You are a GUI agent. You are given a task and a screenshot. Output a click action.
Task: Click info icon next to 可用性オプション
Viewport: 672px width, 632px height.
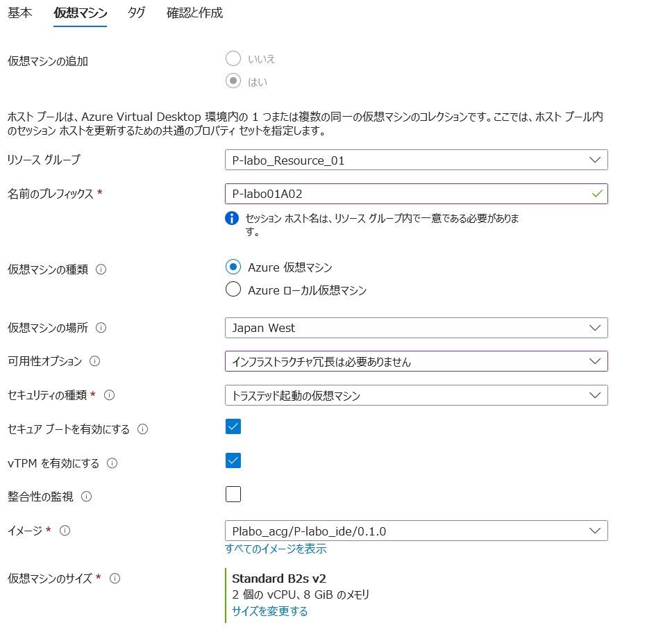[95, 361]
